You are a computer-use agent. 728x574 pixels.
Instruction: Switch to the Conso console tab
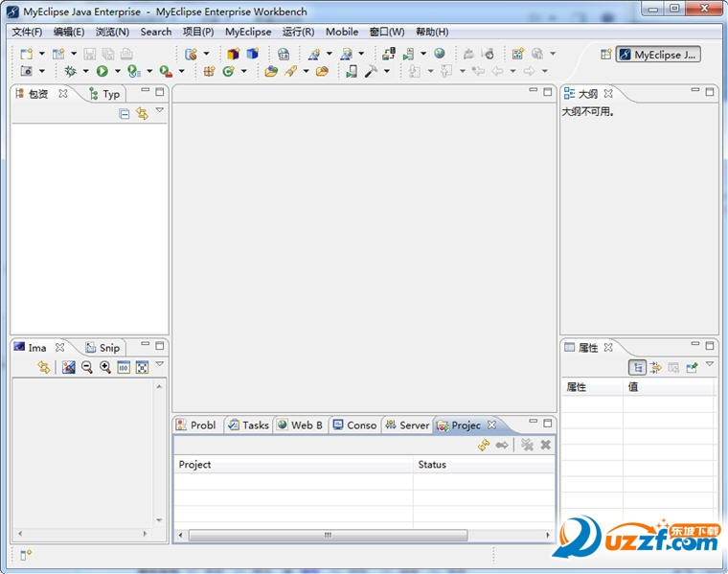[355, 425]
